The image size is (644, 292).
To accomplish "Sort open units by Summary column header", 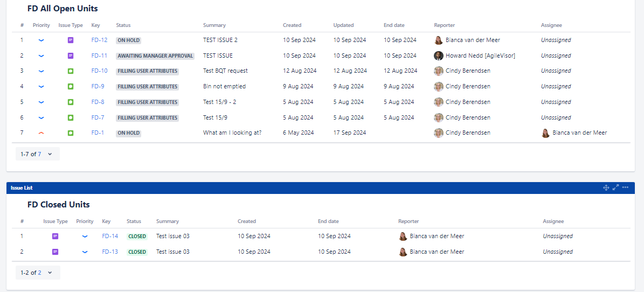I will (x=214, y=25).
